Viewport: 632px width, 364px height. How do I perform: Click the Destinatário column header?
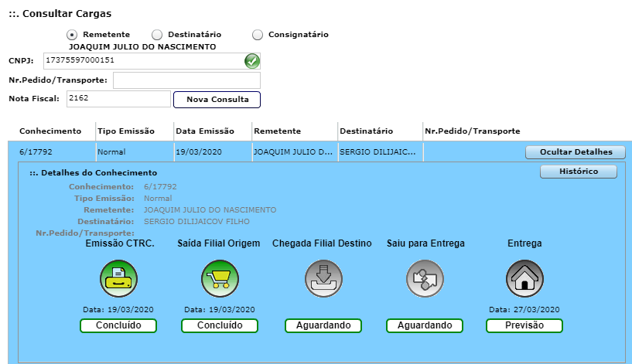[x=367, y=131]
